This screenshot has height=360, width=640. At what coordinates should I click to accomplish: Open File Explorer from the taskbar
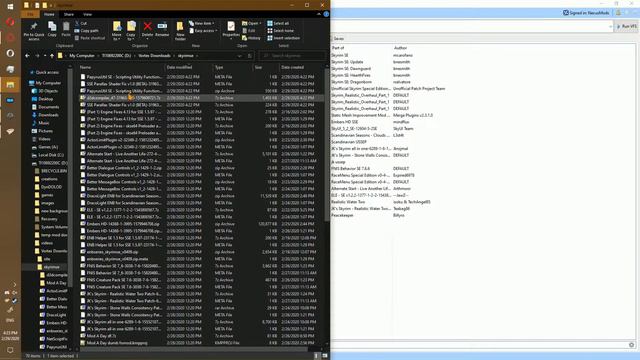(x=10, y=85)
